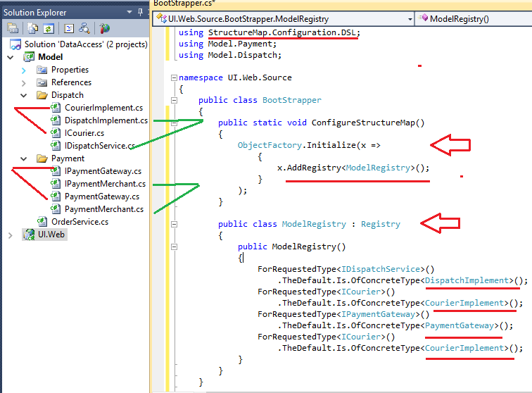Pin the Solution Explorer panel

pyautogui.click(x=140, y=12)
